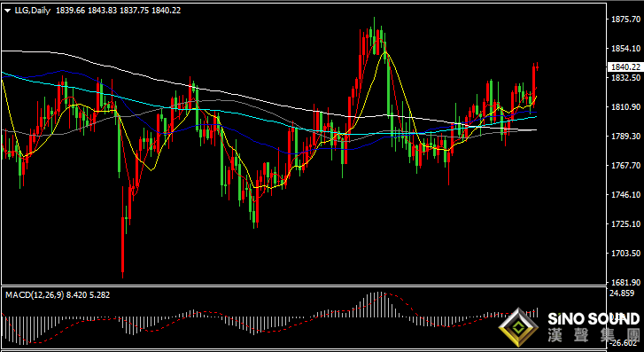Click the 24.859 MACD scale label
Image resolution: width=644 pixels, height=352 pixels.
(x=622, y=293)
